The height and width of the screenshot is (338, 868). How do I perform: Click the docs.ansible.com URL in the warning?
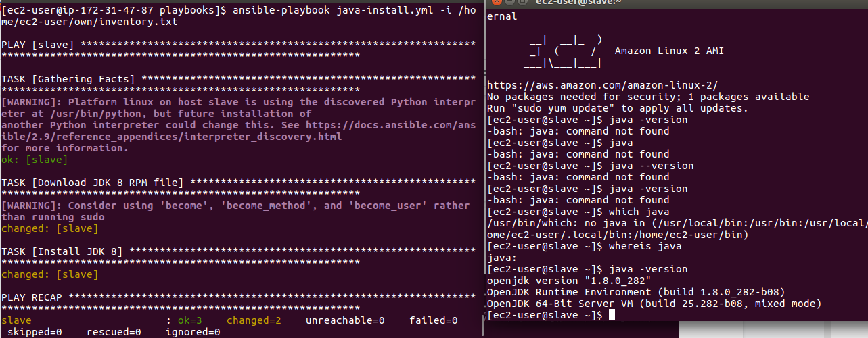[391, 125]
